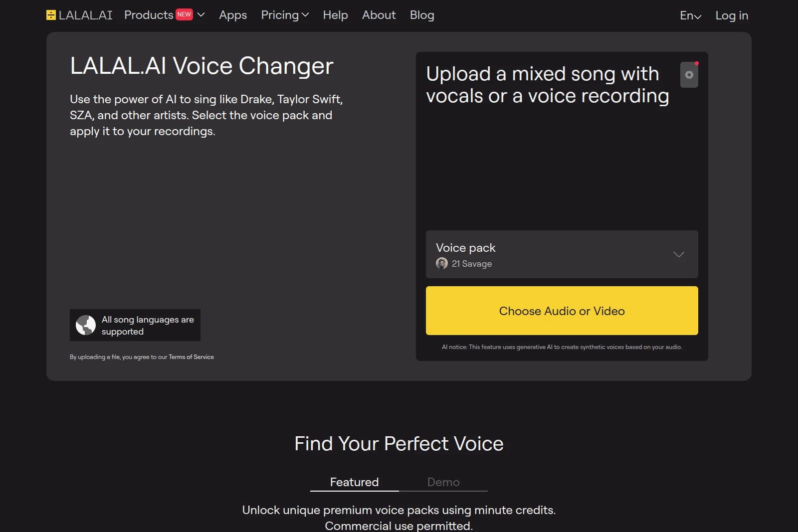This screenshot has width=798, height=532.
Task: Click the globe icon for supported languages
Action: point(86,325)
